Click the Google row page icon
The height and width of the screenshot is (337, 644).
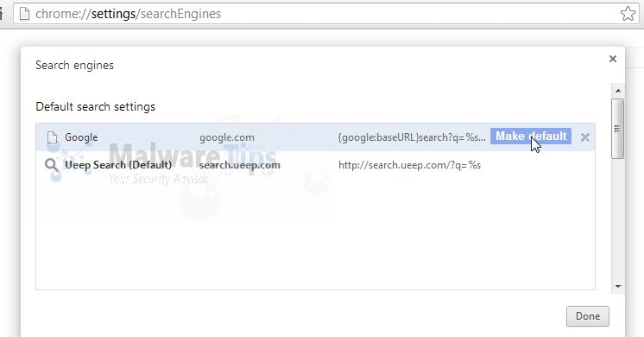pos(52,137)
